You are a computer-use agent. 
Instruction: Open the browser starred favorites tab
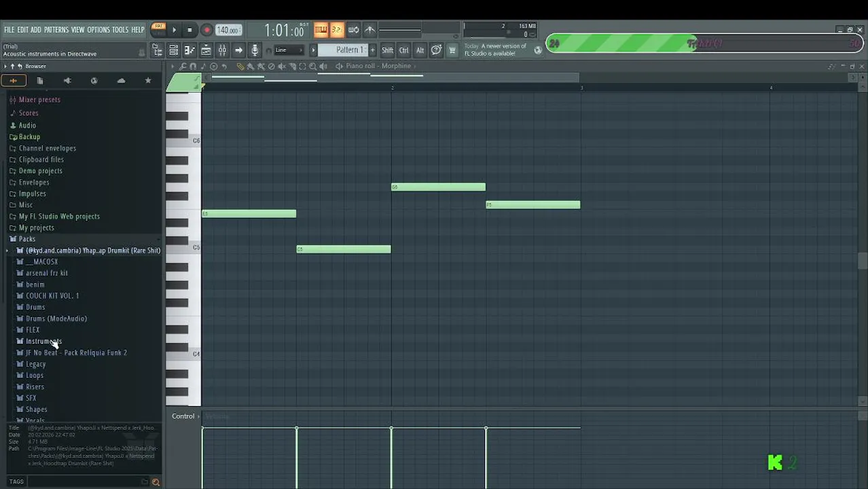pos(148,80)
